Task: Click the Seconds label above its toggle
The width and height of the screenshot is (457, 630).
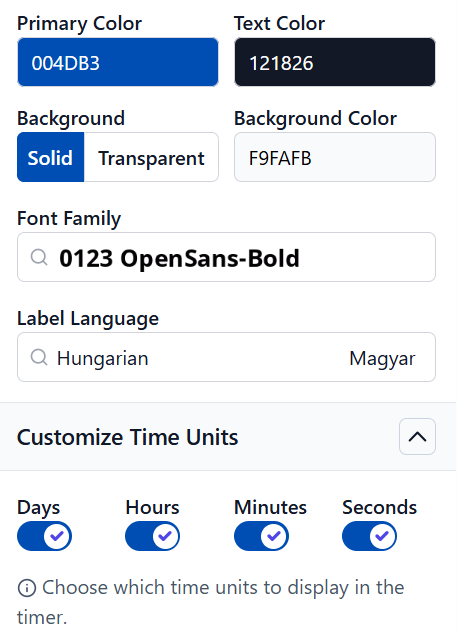Action: pos(379,507)
